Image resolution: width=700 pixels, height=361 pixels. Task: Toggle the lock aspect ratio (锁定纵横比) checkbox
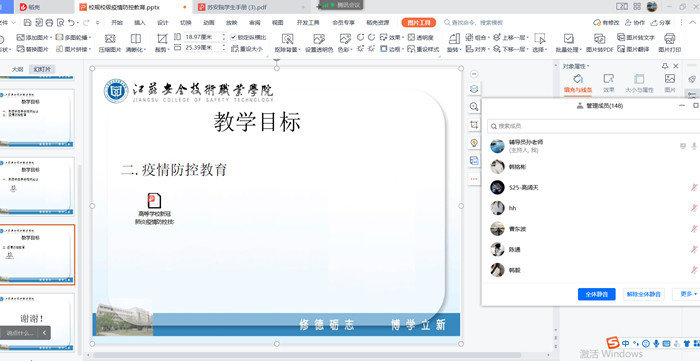(233, 37)
